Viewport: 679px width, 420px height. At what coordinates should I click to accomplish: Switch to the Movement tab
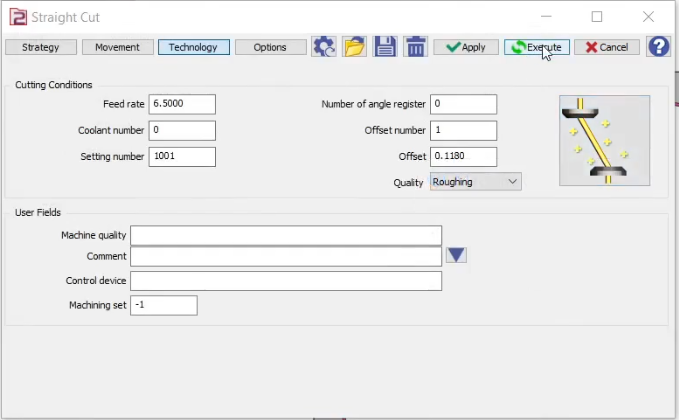pos(118,47)
